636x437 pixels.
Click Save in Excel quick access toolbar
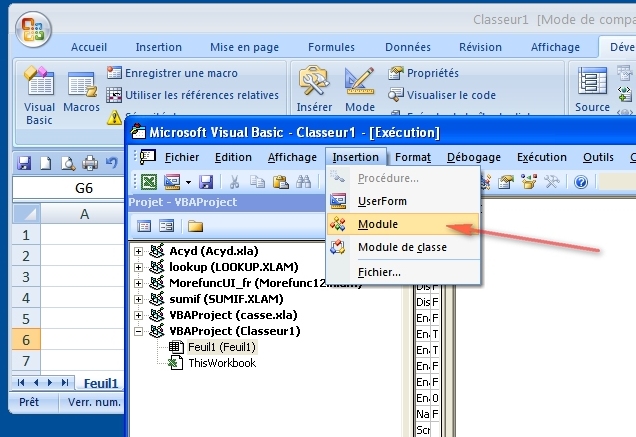[24, 163]
